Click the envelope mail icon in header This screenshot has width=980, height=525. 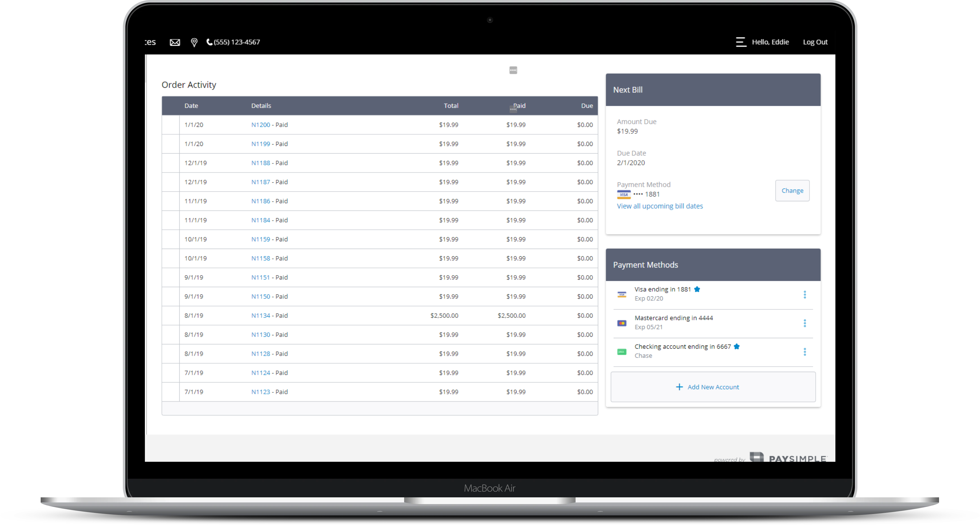pos(175,42)
